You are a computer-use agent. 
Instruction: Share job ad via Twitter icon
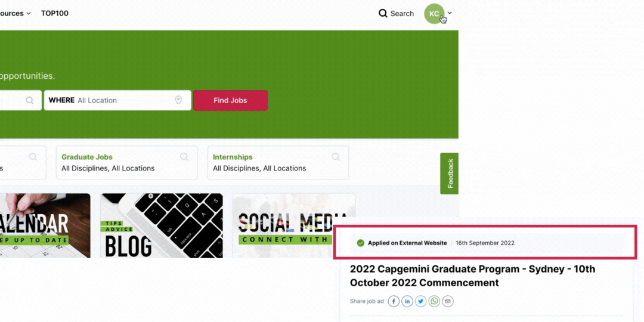[x=420, y=302]
